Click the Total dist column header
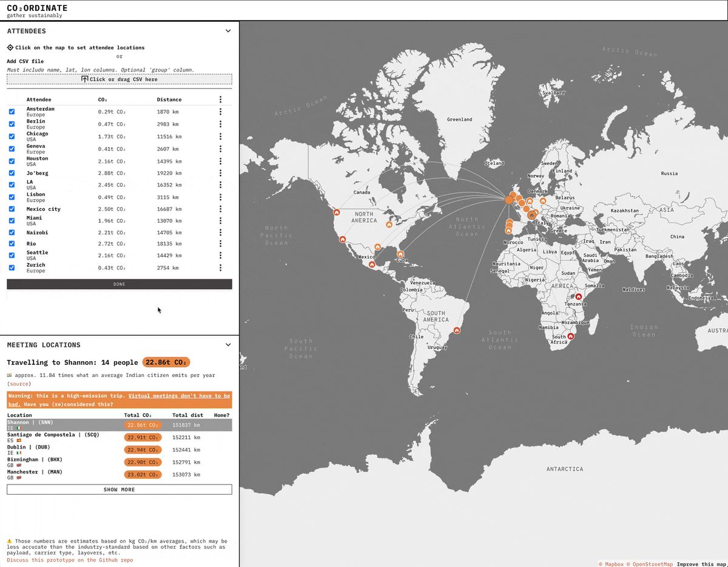Image resolution: width=728 pixels, height=567 pixels. click(188, 415)
